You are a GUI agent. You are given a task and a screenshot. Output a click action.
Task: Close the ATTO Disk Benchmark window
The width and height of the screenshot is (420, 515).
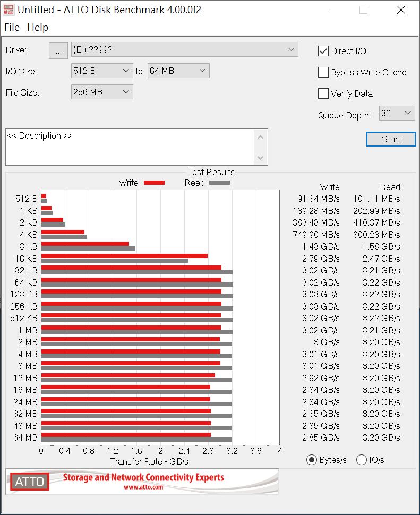401,10
